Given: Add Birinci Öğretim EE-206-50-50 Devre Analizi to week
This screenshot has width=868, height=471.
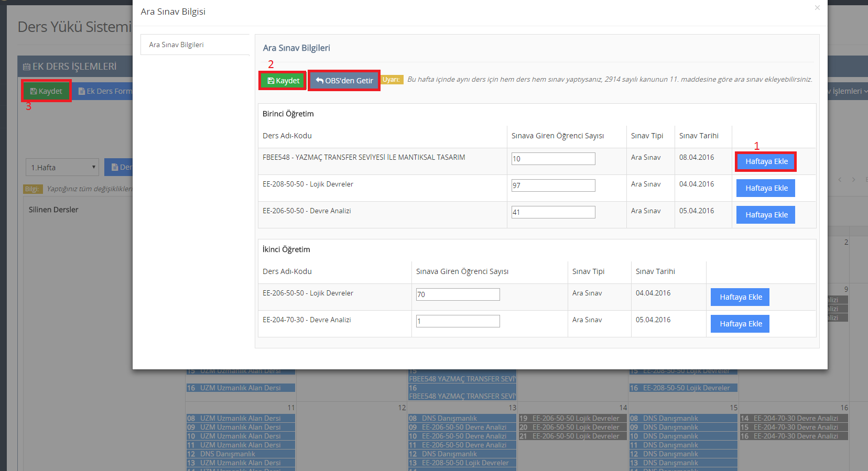Looking at the screenshot, I should click(766, 215).
